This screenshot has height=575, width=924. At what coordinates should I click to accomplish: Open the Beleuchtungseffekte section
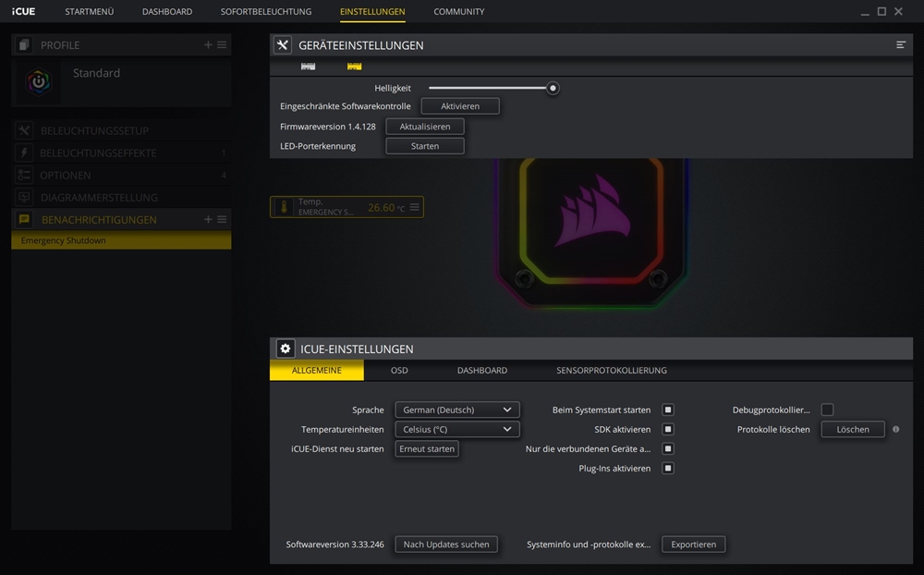(121, 153)
